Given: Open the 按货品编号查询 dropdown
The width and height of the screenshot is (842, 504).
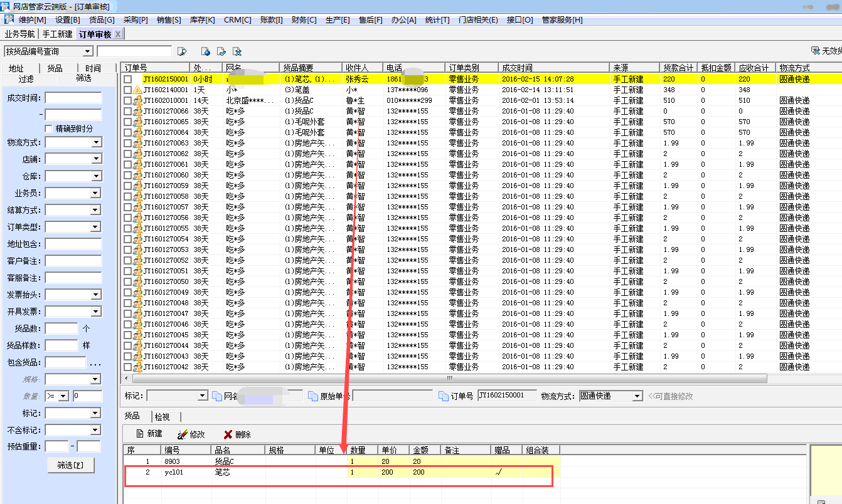Looking at the screenshot, I should [x=87, y=51].
